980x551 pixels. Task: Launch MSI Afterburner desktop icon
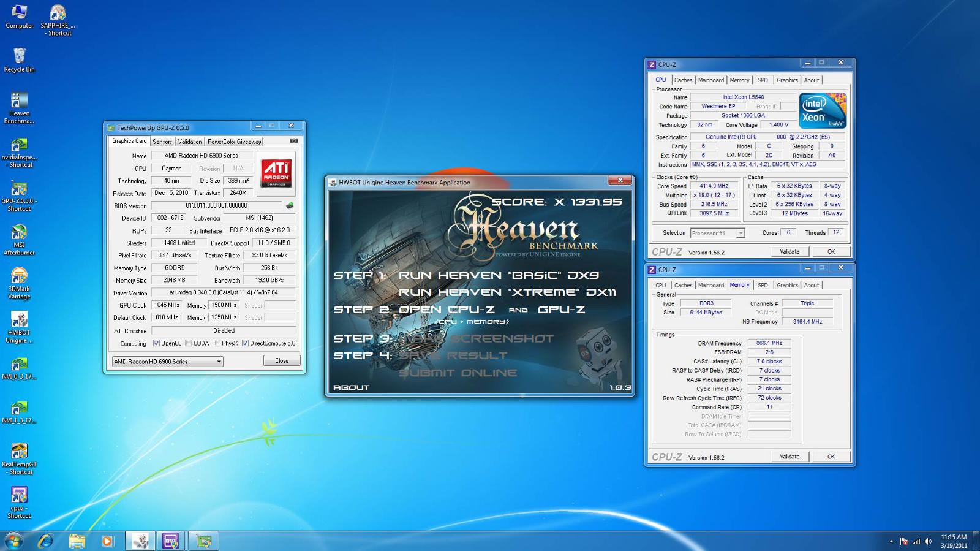point(19,240)
